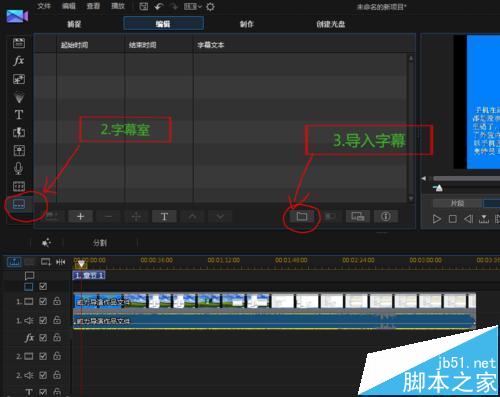
Task: Step to previous frame in preview
Action: [468, 219]
